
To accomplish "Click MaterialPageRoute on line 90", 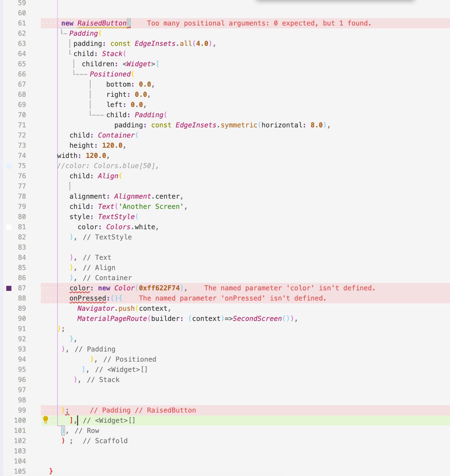I will tap(112, 318).
